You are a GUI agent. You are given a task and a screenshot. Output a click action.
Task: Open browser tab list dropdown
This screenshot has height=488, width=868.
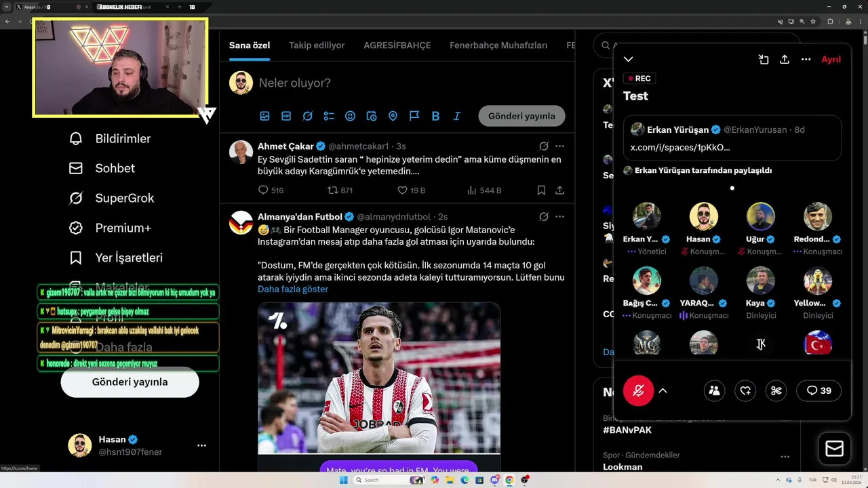point(7,7)
